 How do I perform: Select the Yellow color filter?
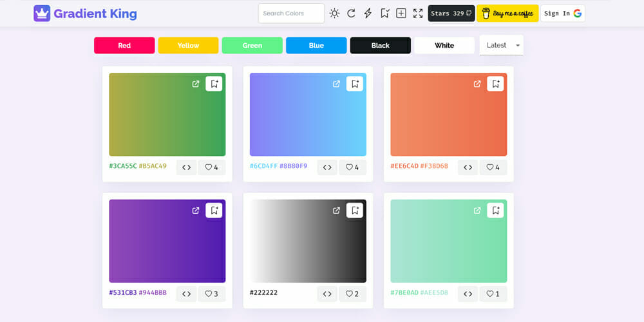coord(188,46)
